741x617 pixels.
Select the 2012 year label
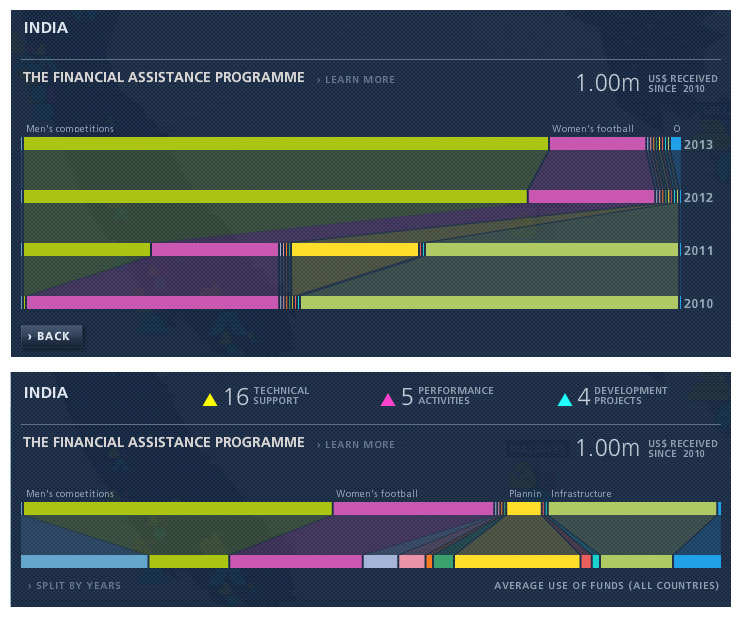[x=698, y=198]
